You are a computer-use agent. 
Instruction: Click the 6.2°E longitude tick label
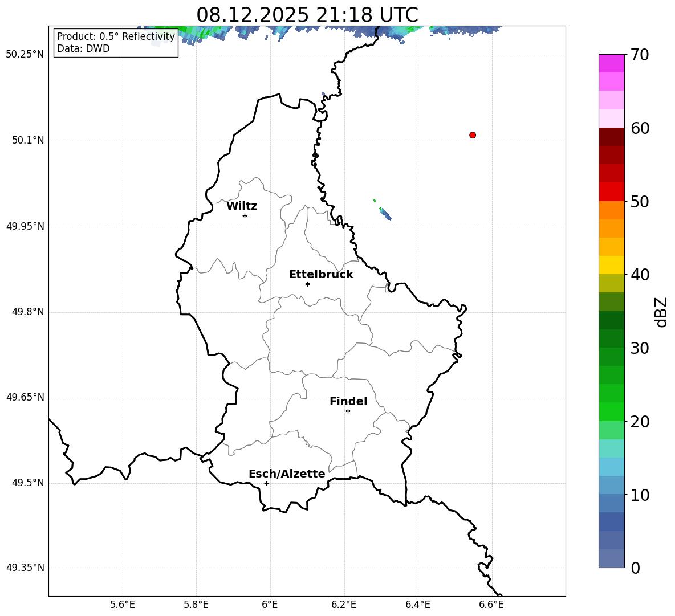point(344,605)
